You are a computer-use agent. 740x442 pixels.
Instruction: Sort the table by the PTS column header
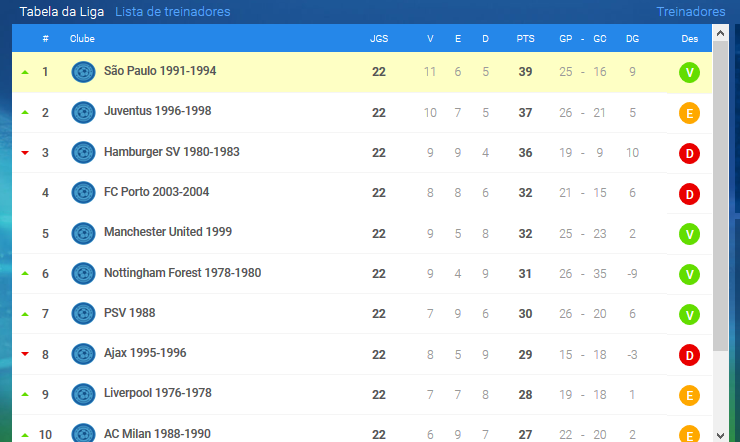pyautogui.click(x=525, y=39)
